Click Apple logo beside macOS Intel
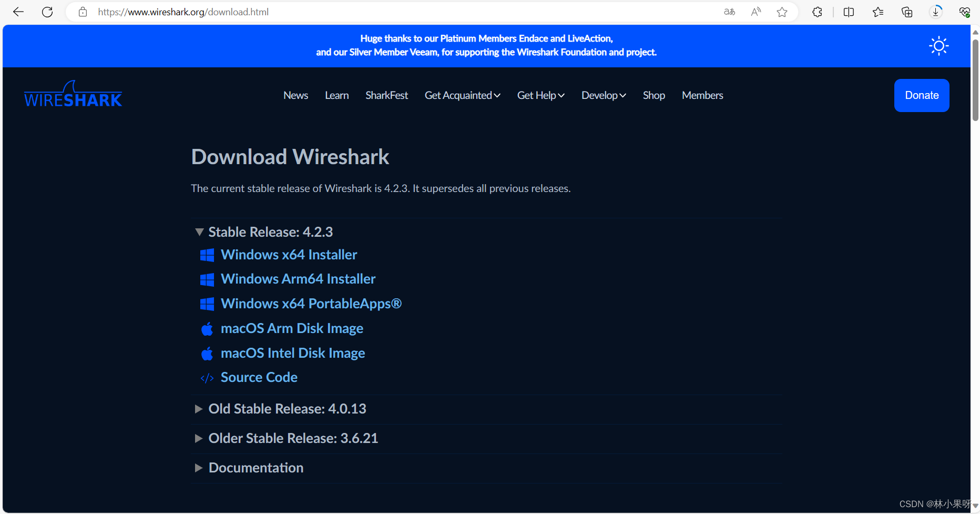Image resolution: width=980 pixels, height=514 pixels. point(207,354)
